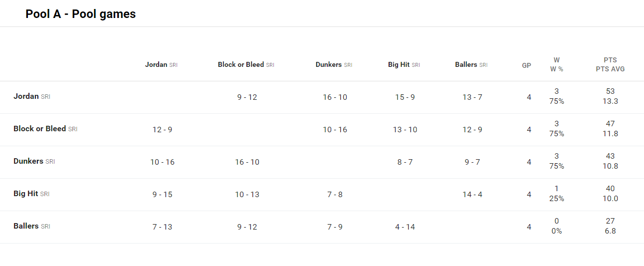Open Dunkers vs Big Hit score 8 - 7
The width and height of the screenshot is (644, 266).
click(x=405, y=162)
